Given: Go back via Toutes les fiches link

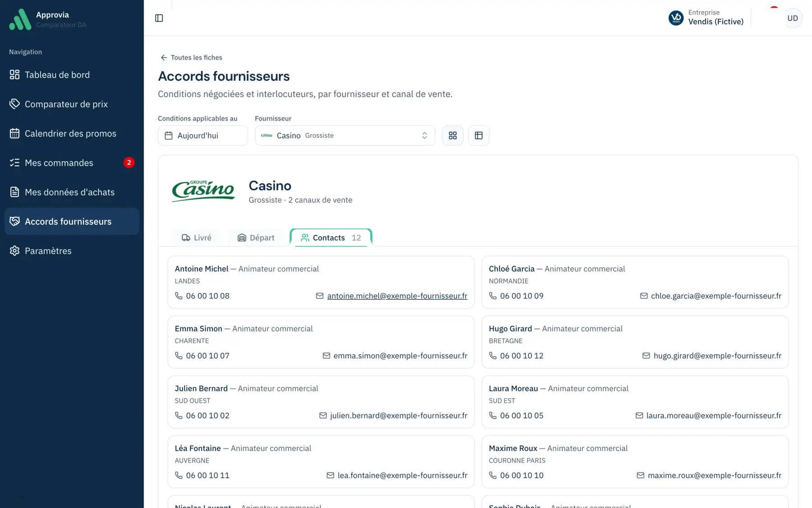Looking at the screenshot, I should tap(191, 57).
